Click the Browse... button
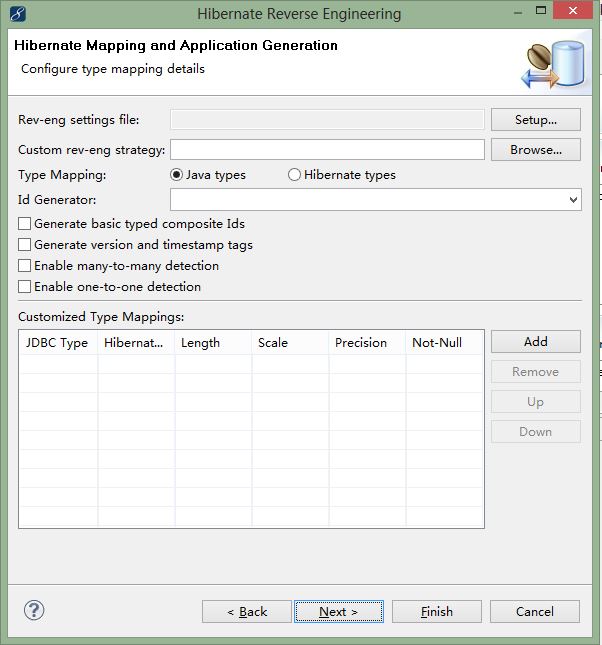 tap(536, 150)
